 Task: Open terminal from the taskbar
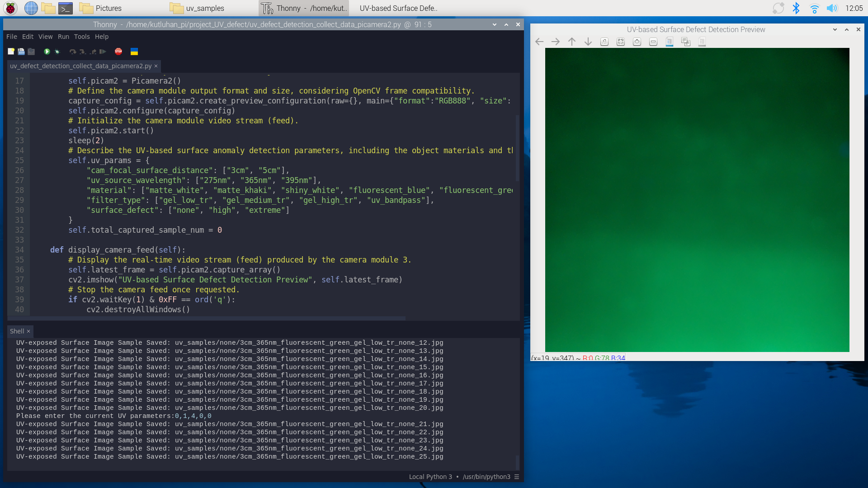click(x=66, y=8)
